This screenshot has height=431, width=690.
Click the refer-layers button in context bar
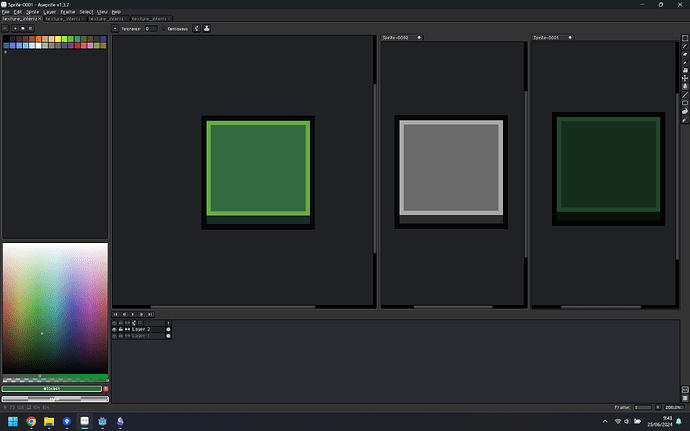coord(206,29)
